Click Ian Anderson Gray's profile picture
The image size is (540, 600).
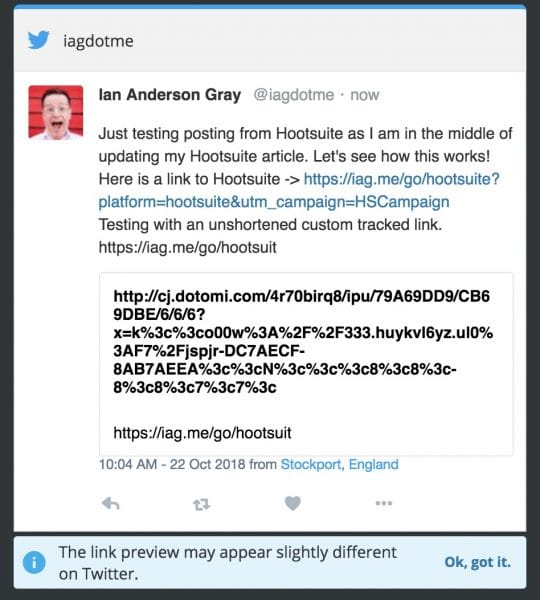[x=56, y=112]
